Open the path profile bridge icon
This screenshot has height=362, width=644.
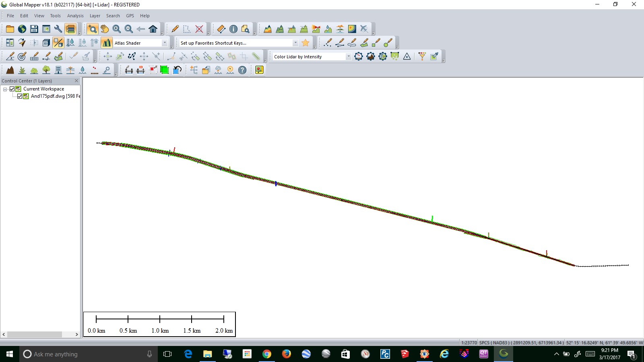[129, 70]
